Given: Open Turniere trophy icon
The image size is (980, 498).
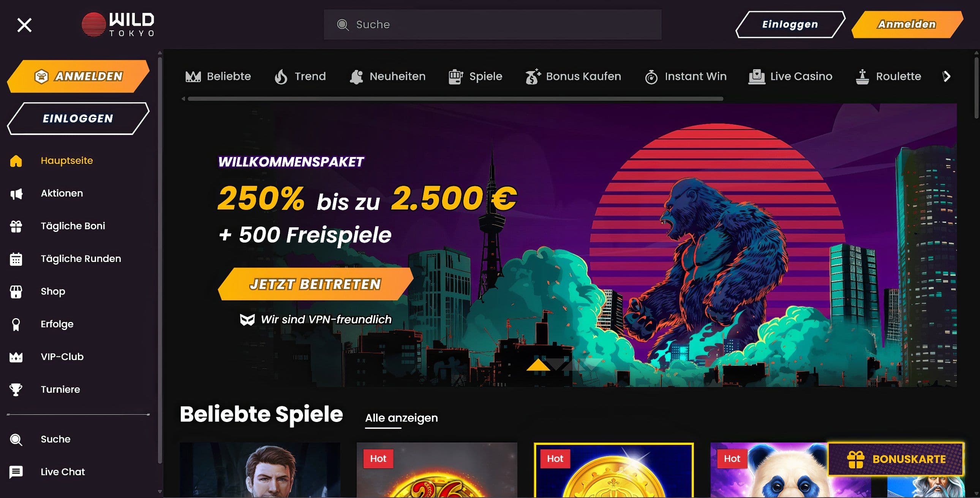Looking at the screenshot, I should (x=16, y=390).
